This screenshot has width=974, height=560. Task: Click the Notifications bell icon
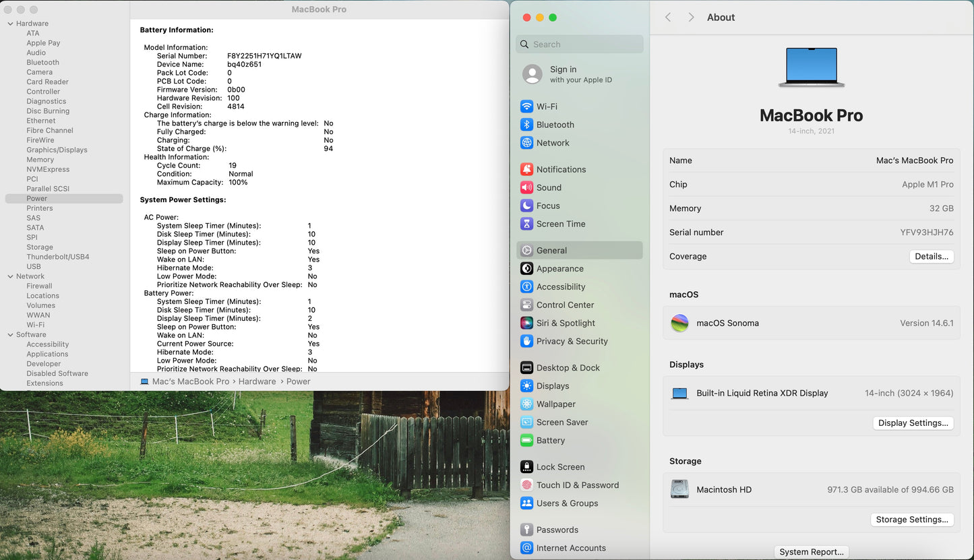click(x=526, y=169)
